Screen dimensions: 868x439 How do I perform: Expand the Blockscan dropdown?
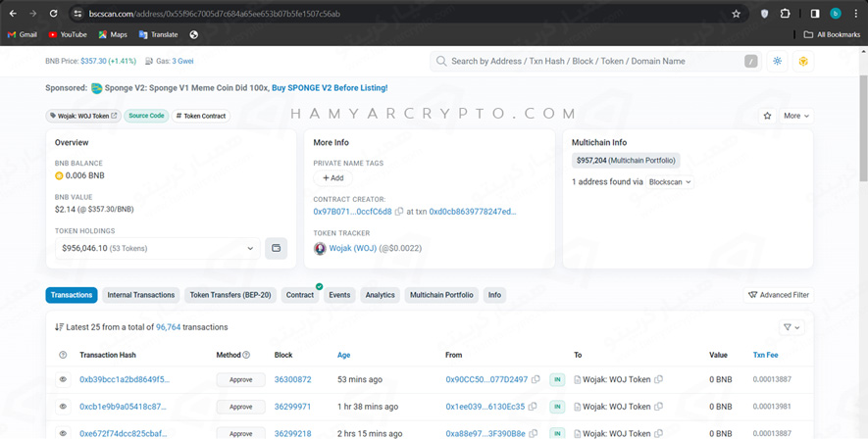coord(670,182)
